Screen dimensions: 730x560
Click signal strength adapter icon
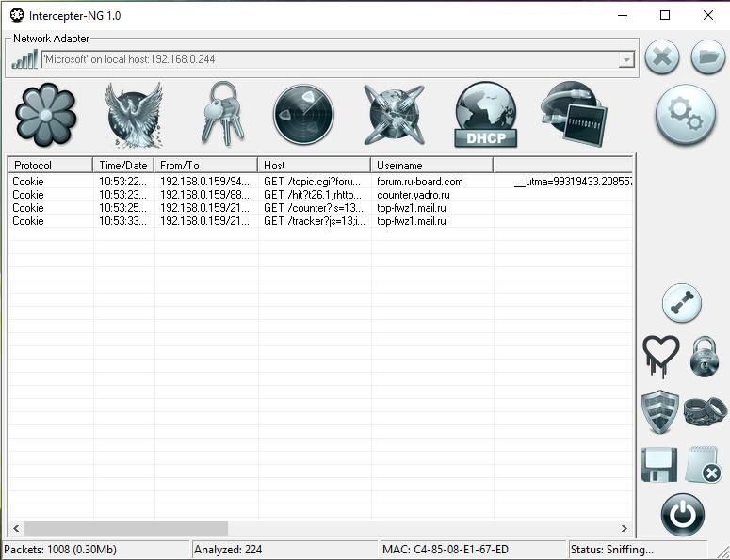24,59
